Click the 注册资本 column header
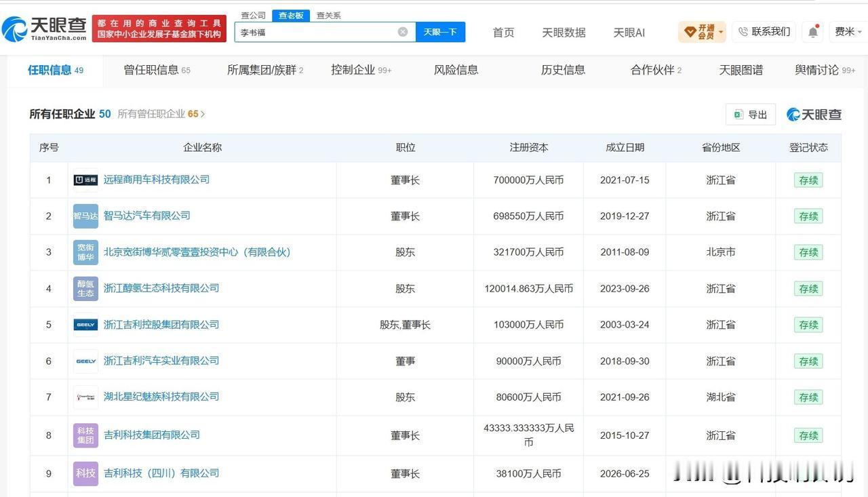Image resolution: width=868 pixels, height=497 pixels. click(x=529, y=147)
